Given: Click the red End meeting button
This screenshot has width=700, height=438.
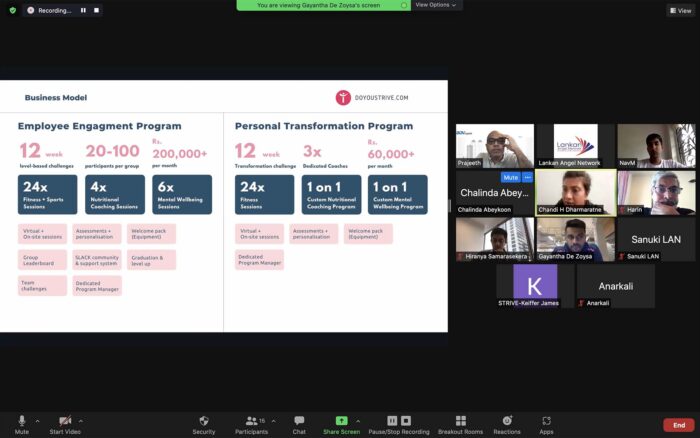Looking at the screenshot, I should tap(679, 424).
